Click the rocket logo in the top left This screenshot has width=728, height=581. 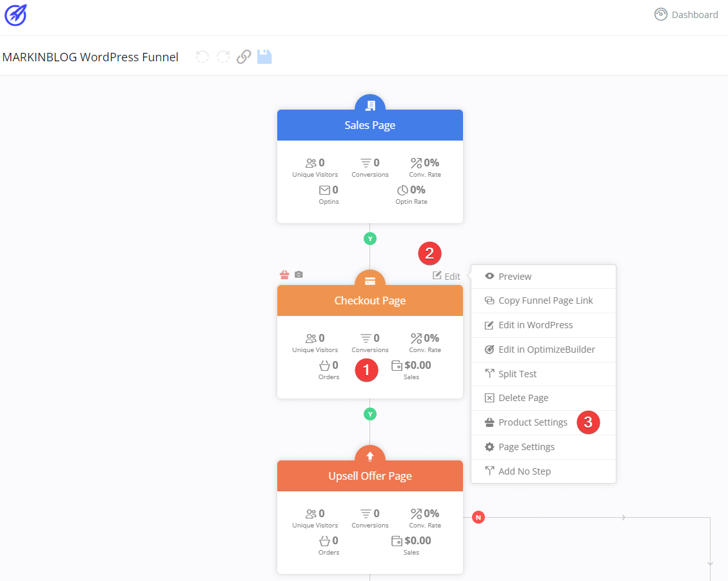click(x=15, y=15)
